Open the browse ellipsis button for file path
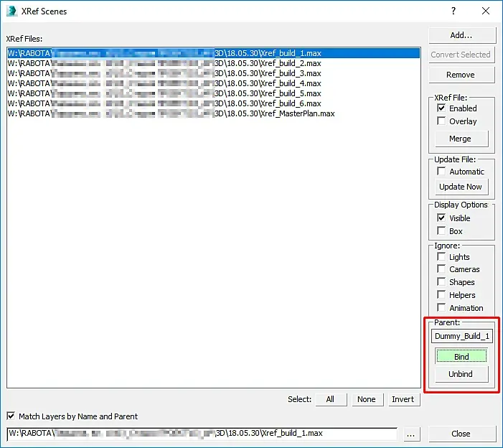Image resolution: width=503 pixels, height=448 pixels. [410, 434]
